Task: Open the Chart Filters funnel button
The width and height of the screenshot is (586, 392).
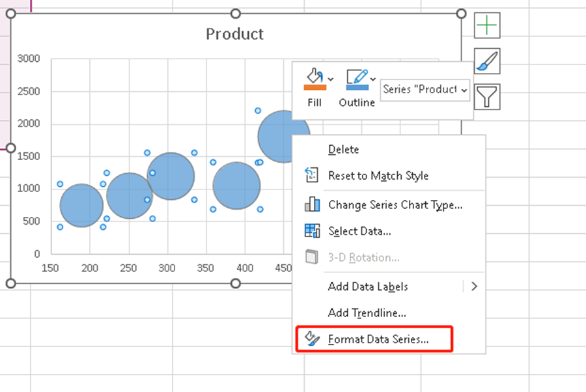Action: [487, 97]
